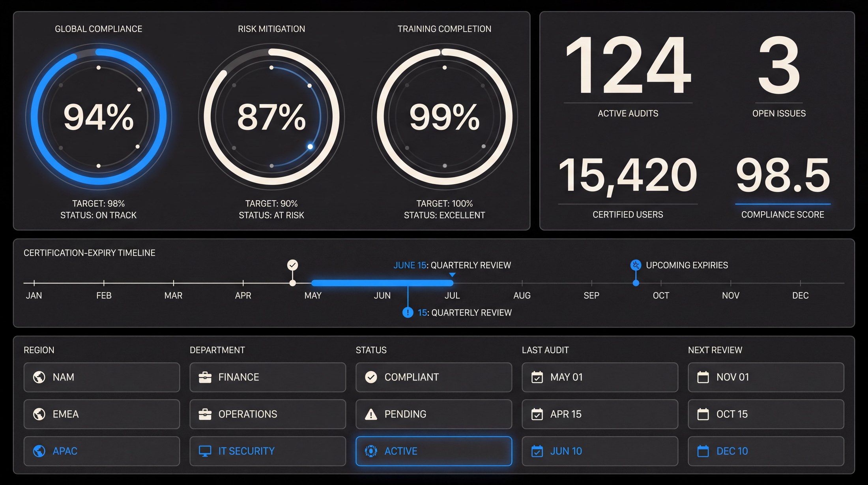868x485 pixels.
Task: Click the 124 Active Audits value
Action: (628, 65)
